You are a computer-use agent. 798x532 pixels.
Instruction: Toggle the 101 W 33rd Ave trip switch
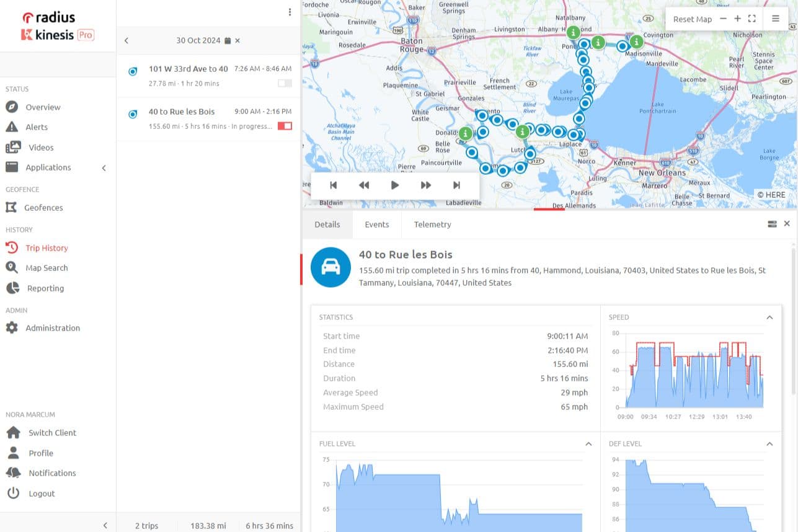[285, 83]
